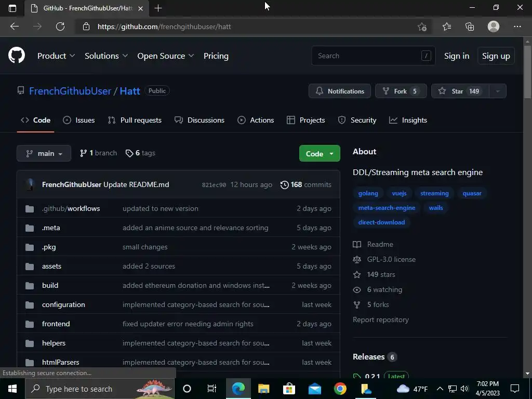Switch to Pull requests tab
The height and width of the screenshot is (399, 532).
135,120
